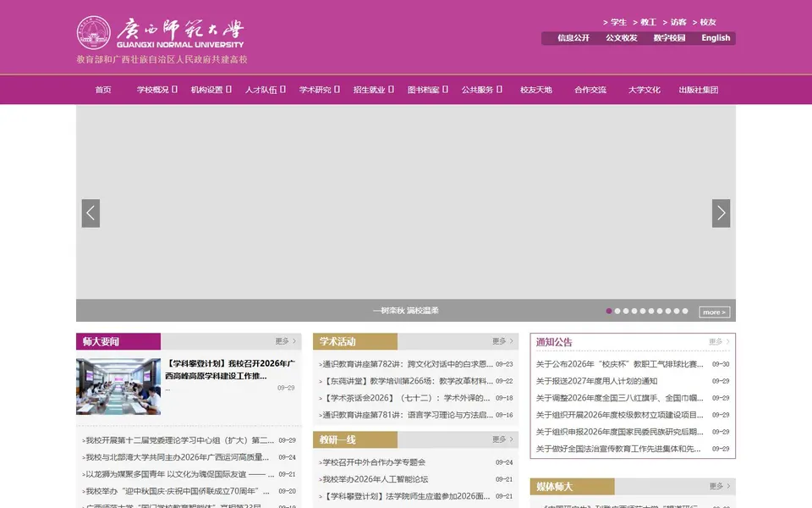The height and width of the screenshot is (508, 812).
Task: Open news 以龙狮为媒聚多国青年
Action: pyautogui.click(x=178, y=474)
